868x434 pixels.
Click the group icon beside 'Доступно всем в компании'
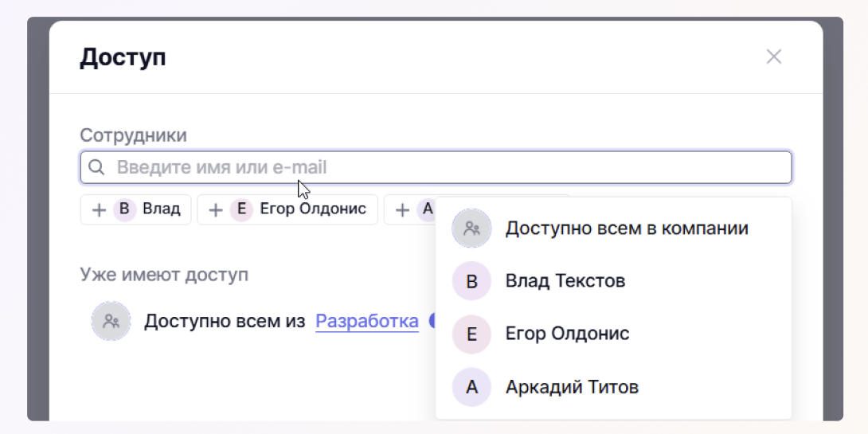pos(471,229)
